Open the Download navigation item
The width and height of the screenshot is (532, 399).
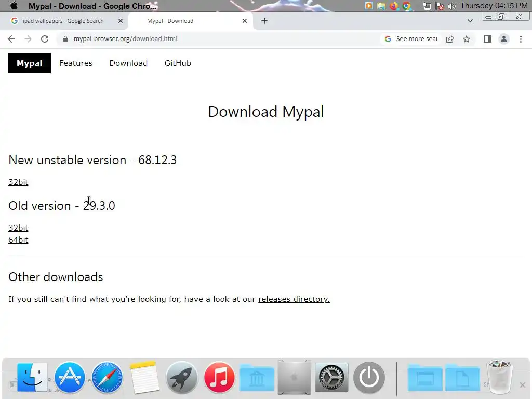128,63
